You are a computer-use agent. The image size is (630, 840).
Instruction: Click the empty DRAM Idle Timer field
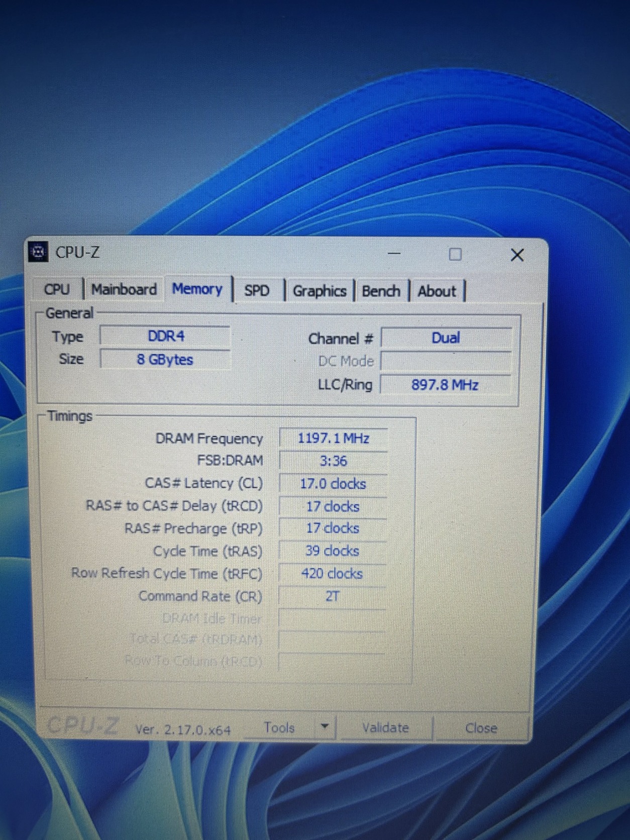click(x=332, y=618)
